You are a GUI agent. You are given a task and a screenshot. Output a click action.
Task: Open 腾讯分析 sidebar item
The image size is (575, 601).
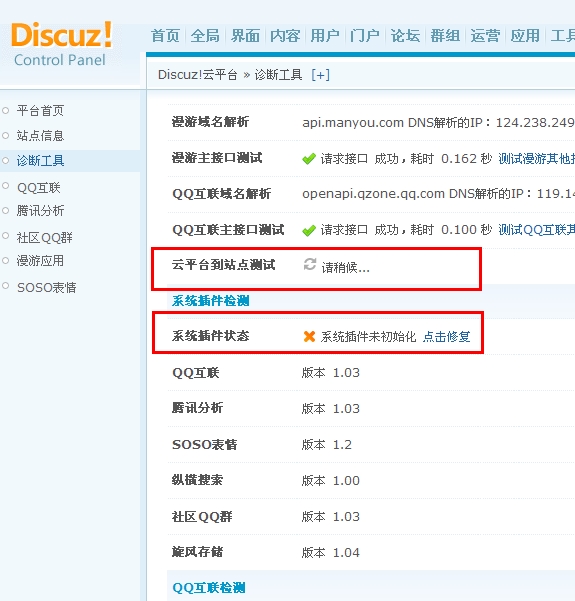40,210
